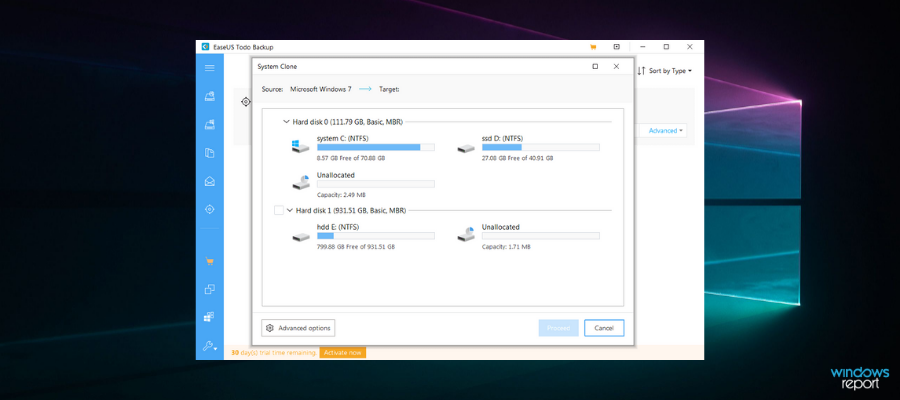
Task: Click the sort arrows icon near Sort by Type
Action: 641,71
